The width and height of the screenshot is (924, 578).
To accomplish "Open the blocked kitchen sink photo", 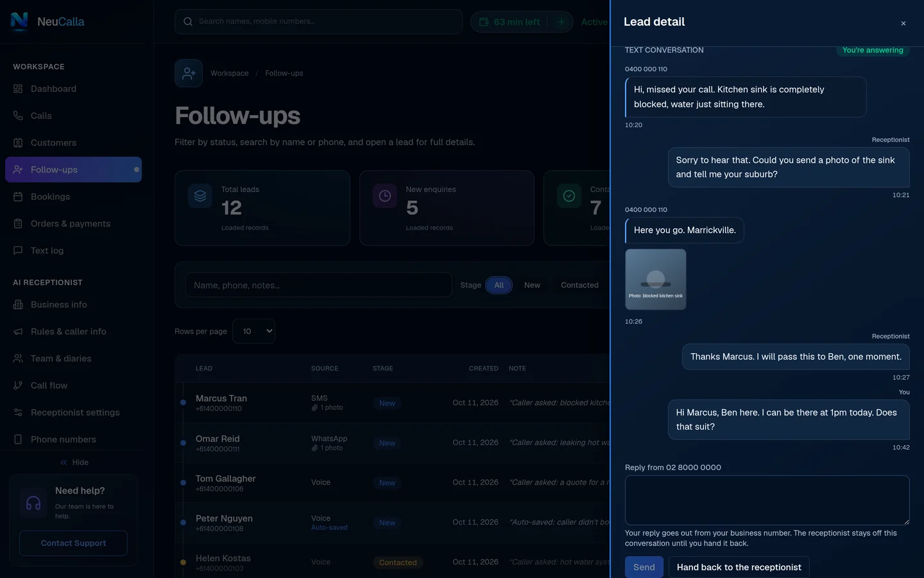I will 656,279.
